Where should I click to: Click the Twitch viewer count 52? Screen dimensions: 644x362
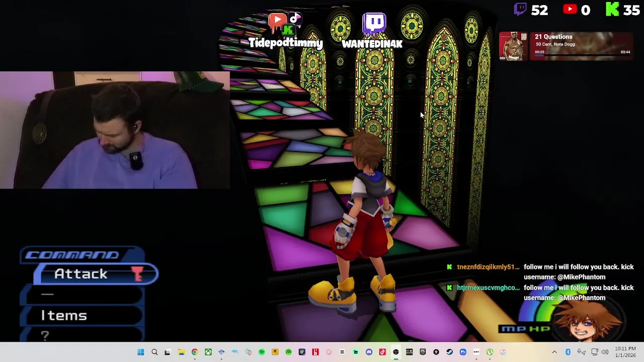click(539, 10)
